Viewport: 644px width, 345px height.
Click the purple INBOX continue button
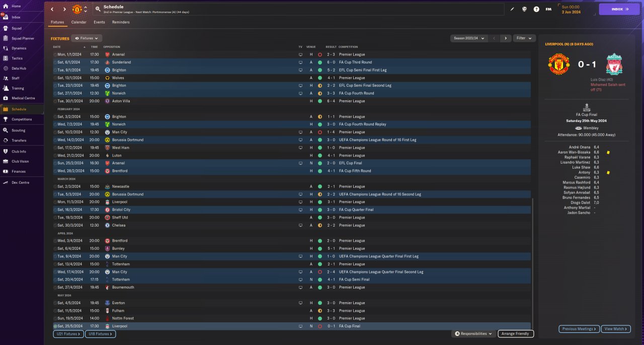619,9
